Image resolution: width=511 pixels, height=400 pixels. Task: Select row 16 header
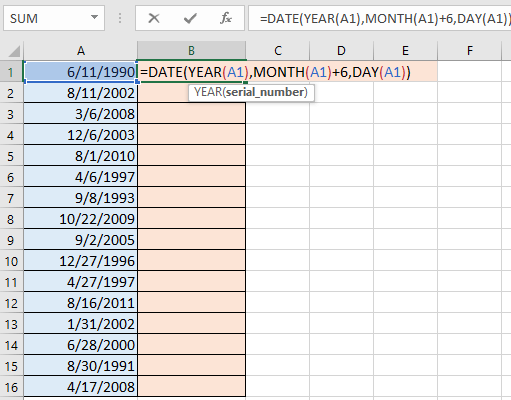pyautogui.click(x=11, y=387)
